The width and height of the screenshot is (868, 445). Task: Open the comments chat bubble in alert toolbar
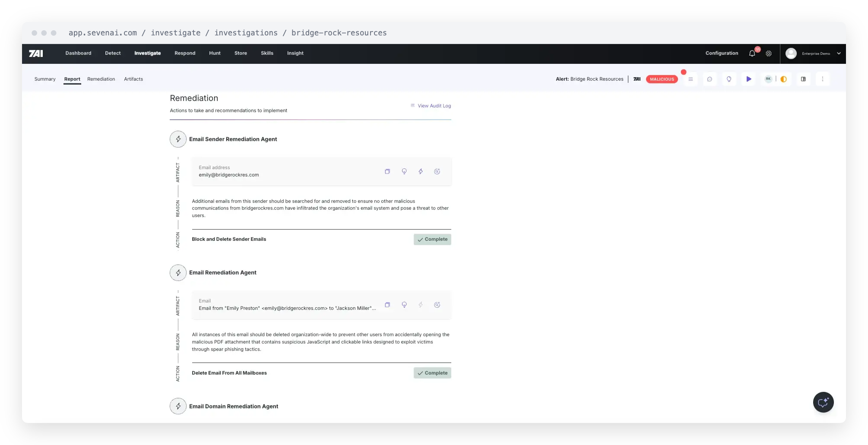(x=710, y=79)
